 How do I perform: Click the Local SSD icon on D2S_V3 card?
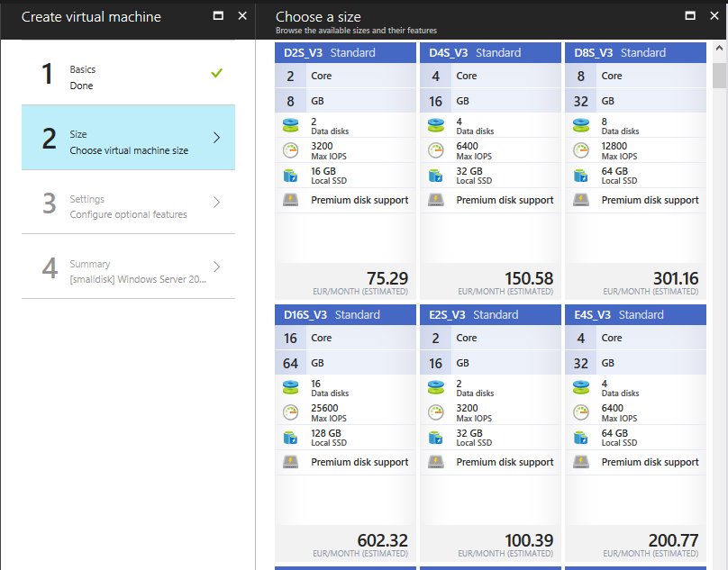[291, 176]
